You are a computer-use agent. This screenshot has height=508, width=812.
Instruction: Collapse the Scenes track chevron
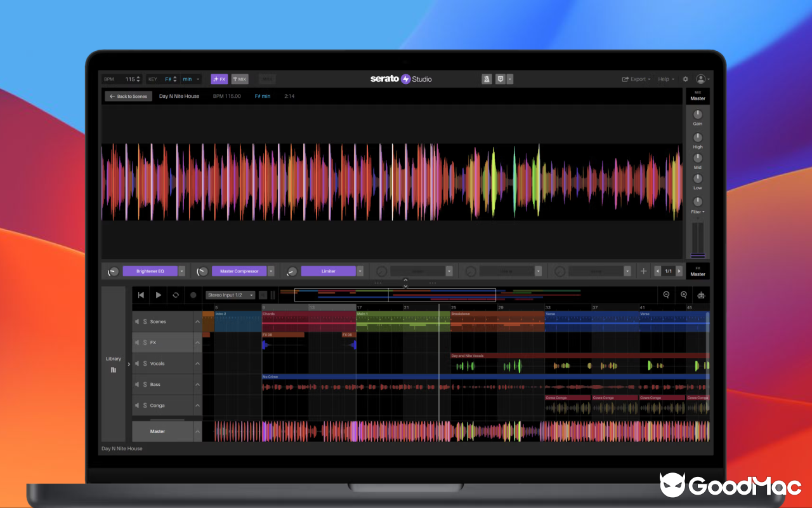point(197,321)
